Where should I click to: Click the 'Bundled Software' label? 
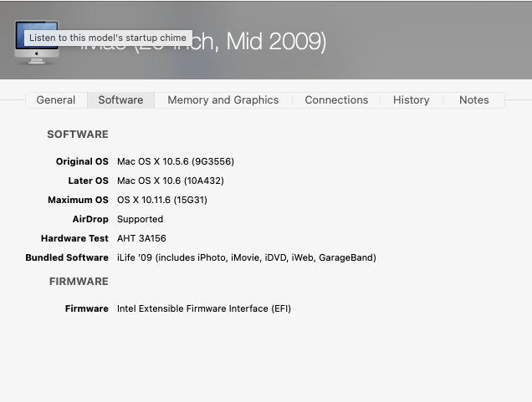point(67,257)
